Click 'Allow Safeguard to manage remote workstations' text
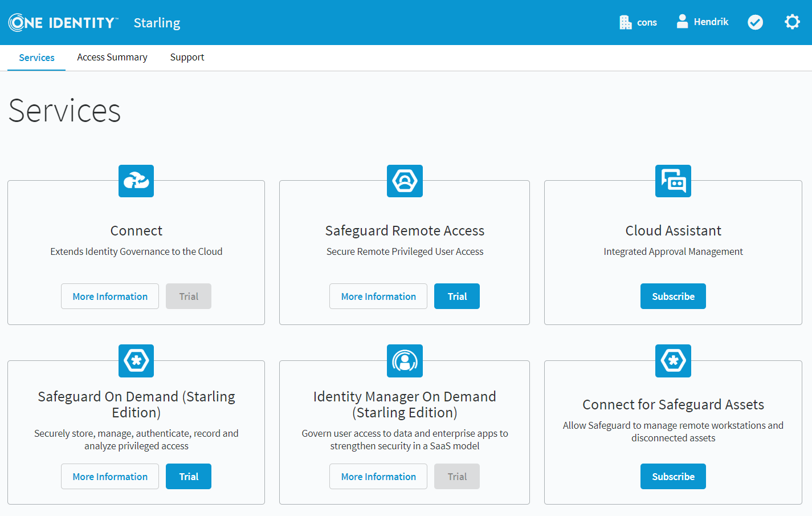This screenshot has width=812, height=516. [673, 432]
